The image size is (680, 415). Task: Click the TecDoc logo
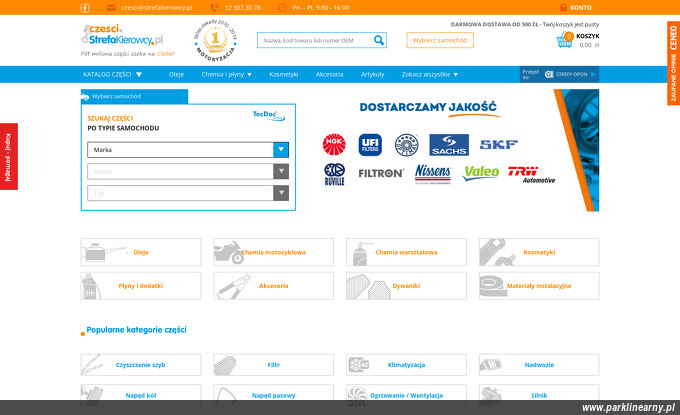pyautogui.click(x=269, y=115)
